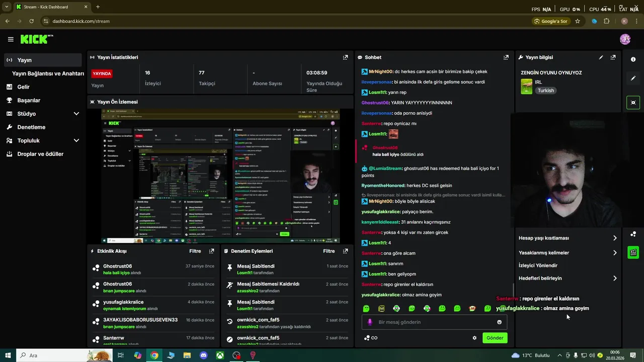Image resolution: width=644 pixels, height=362 pixels.
Task: Pop out the Etkinlik Akışı panel
Action: click(211, 251)
